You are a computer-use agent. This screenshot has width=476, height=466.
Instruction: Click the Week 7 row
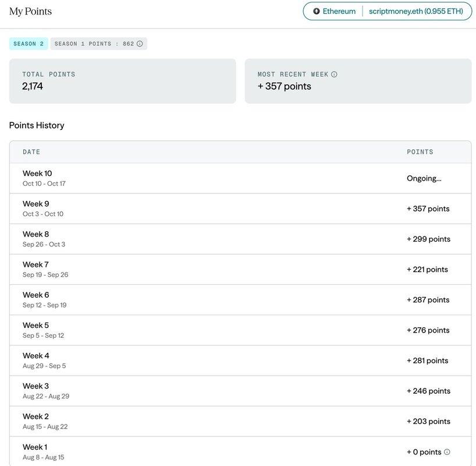240,269
